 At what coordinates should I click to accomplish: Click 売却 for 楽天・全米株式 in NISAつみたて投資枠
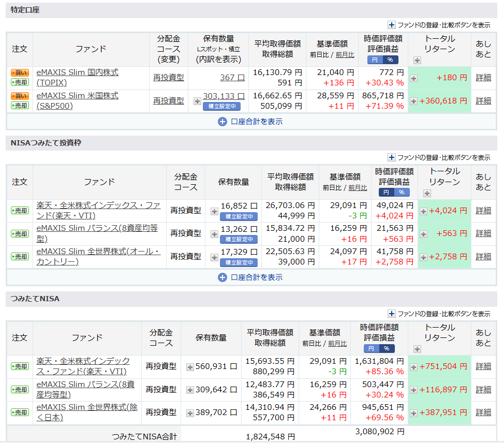[20, 211]
